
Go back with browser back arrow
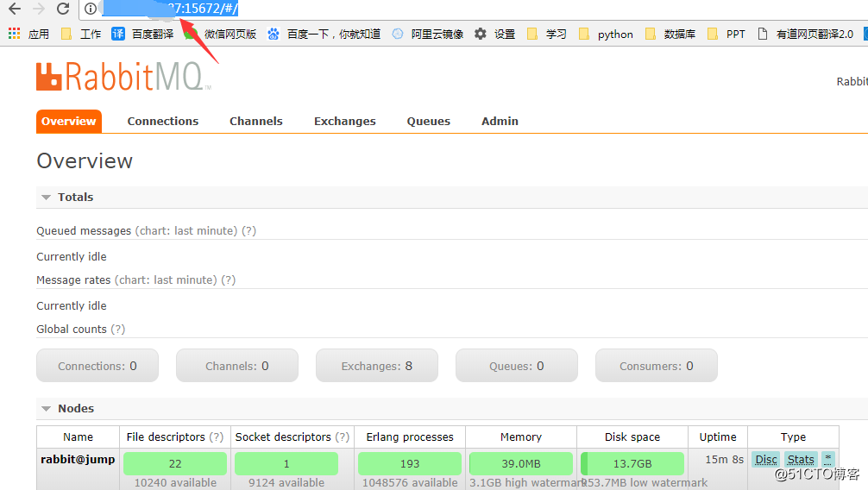tap(15, 9)
